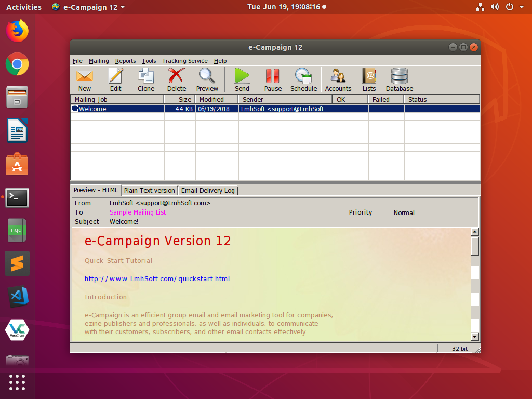Click the From address LmhSoft support

160,203
